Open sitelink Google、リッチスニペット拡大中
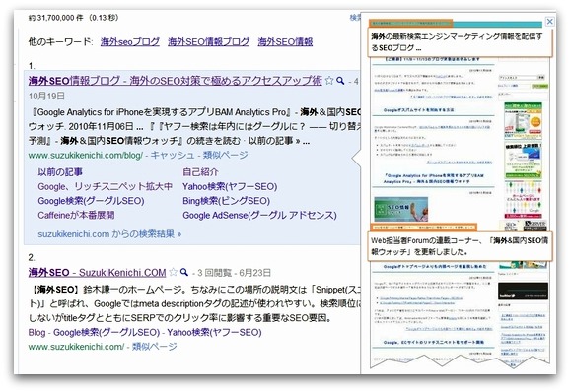Image resolution: width=570 pixels, height=392 pixels. (106, 186)
